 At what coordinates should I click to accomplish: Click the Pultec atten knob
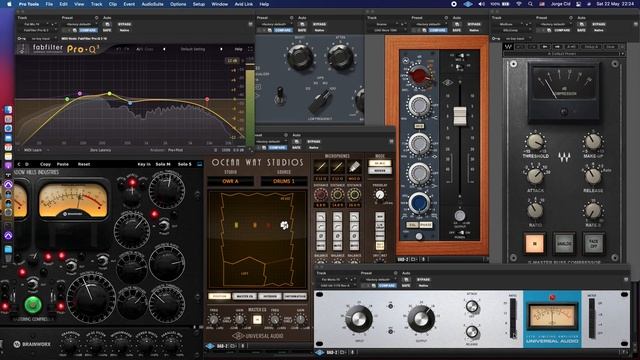(340, 57)
